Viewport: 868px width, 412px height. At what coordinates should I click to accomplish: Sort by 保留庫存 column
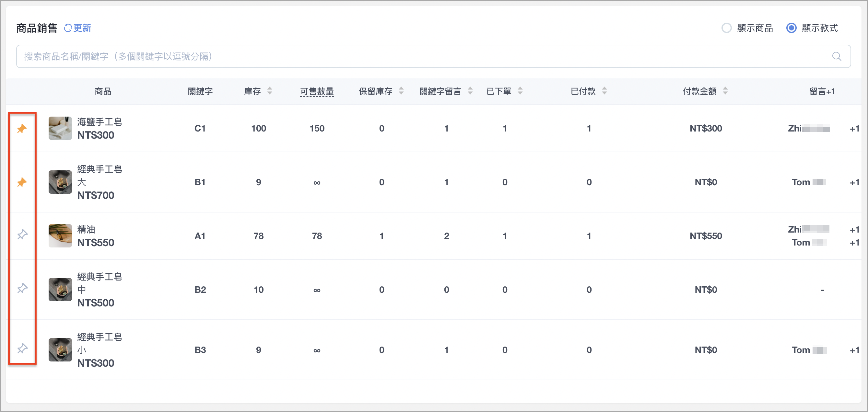401,91
